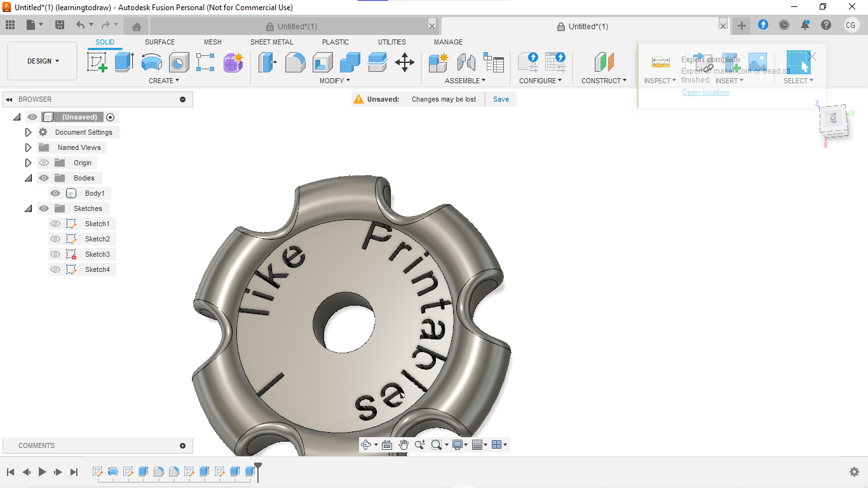Select the Create Sketch tool

click(x=97, y=62)
